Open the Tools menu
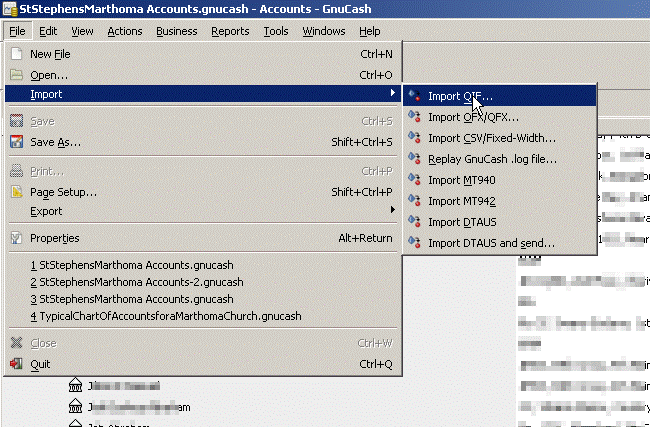The width and height of the screenshot is (650, 427). click(x=276, y=31)
